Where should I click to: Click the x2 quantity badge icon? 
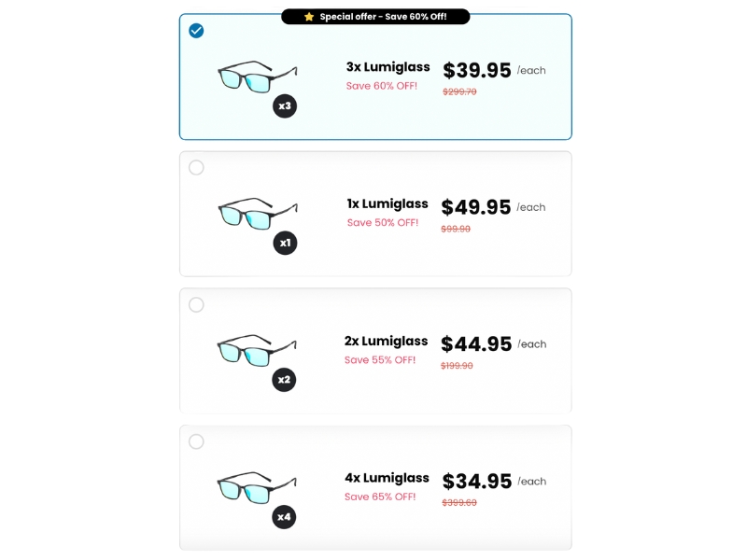284,380
